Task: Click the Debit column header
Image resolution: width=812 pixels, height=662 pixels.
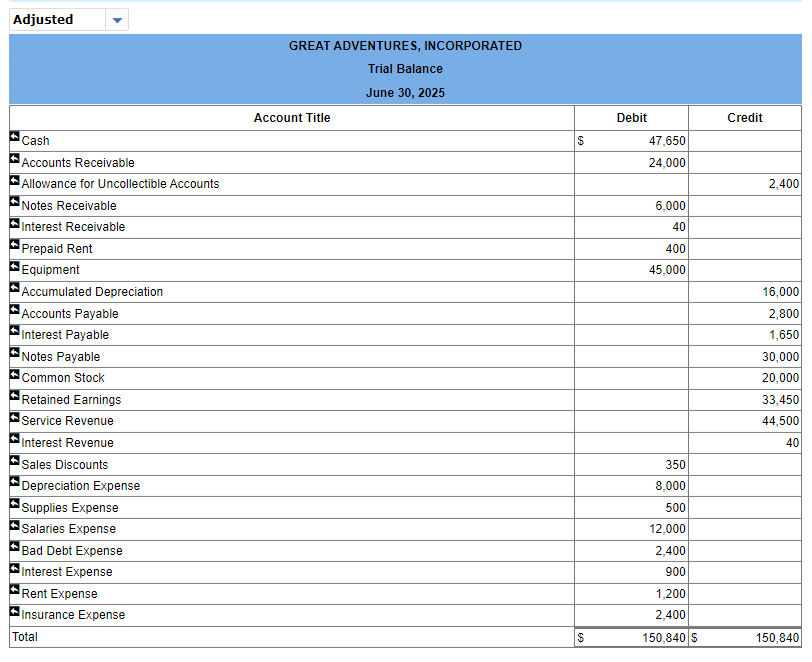Action: pos(631,118)
